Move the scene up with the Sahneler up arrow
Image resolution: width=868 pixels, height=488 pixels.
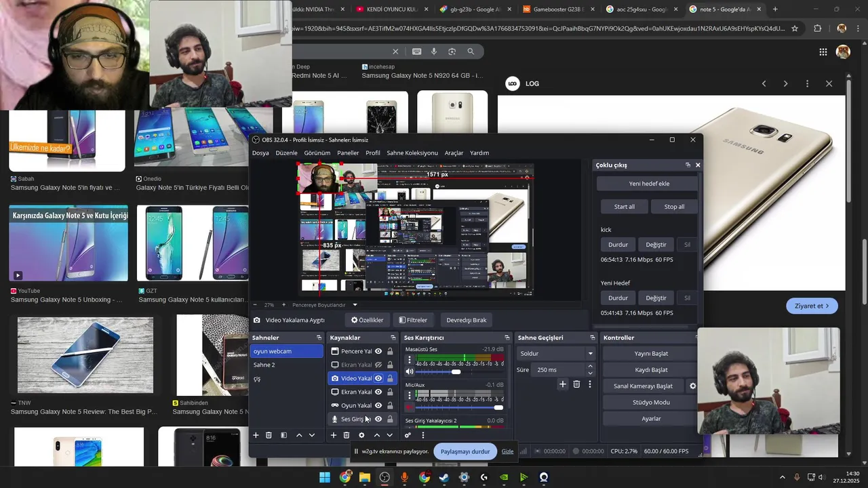pyautogui.click(x=299, y=435)
